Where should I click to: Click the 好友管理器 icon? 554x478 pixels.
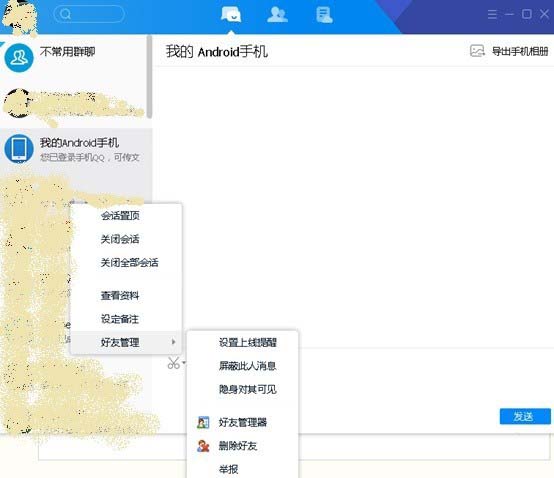pyautogui.click(x=203, y=422)
